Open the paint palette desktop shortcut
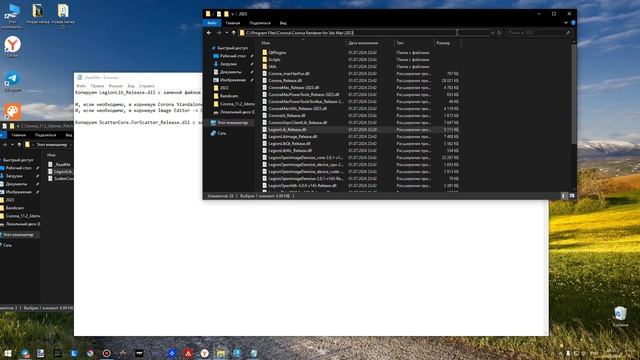The image size is (640, 360). tap(12, 111)
